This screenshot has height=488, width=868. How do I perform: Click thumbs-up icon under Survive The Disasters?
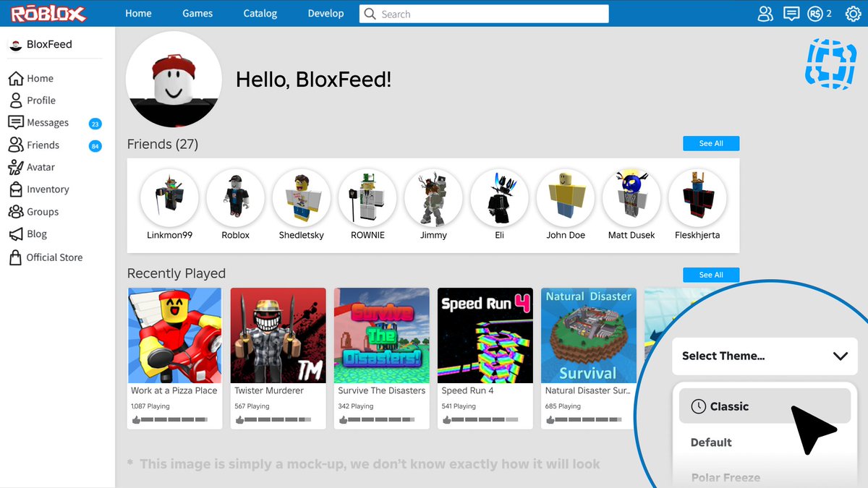343,419
